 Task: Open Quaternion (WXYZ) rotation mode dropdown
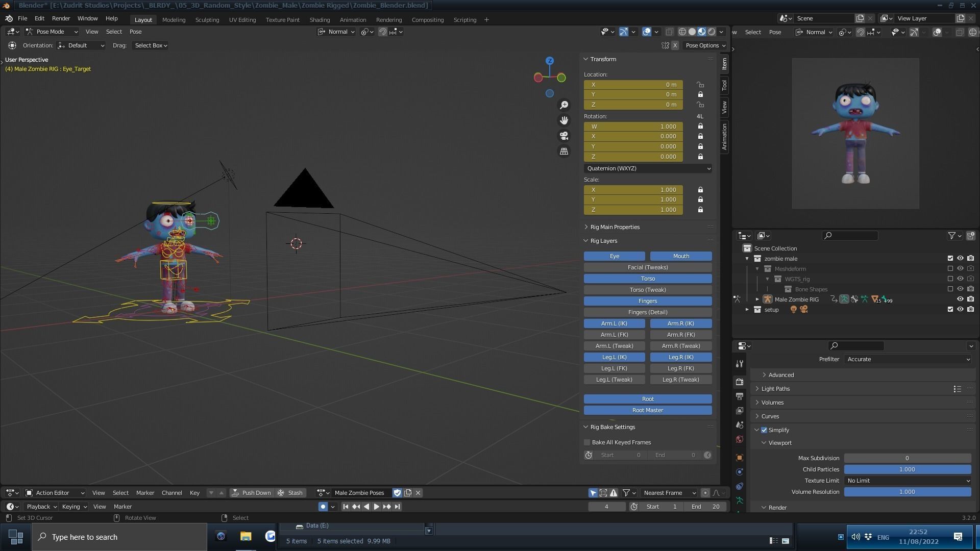(x=648, y=168)
